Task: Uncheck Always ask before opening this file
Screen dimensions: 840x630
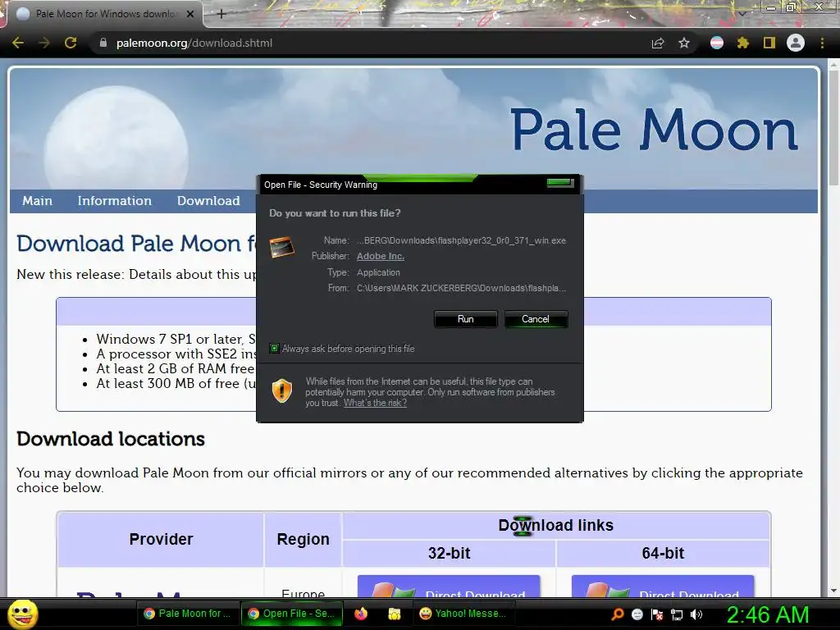Action: tap(274, 349)
